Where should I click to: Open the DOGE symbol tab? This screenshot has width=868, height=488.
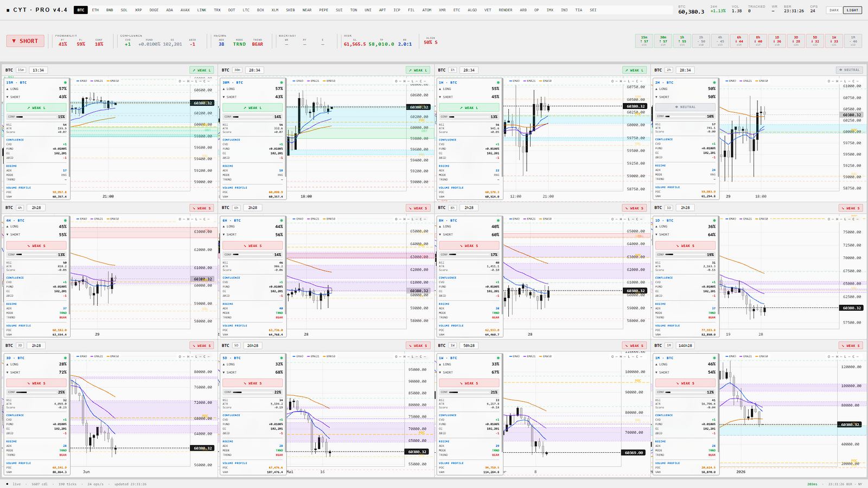click(x=154, y=10)
